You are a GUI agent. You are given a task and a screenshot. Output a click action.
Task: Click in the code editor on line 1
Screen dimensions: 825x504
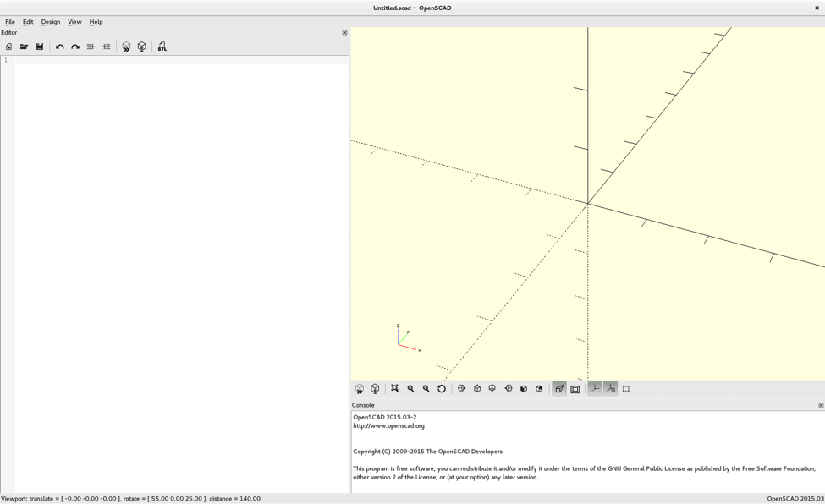point(182,60)
